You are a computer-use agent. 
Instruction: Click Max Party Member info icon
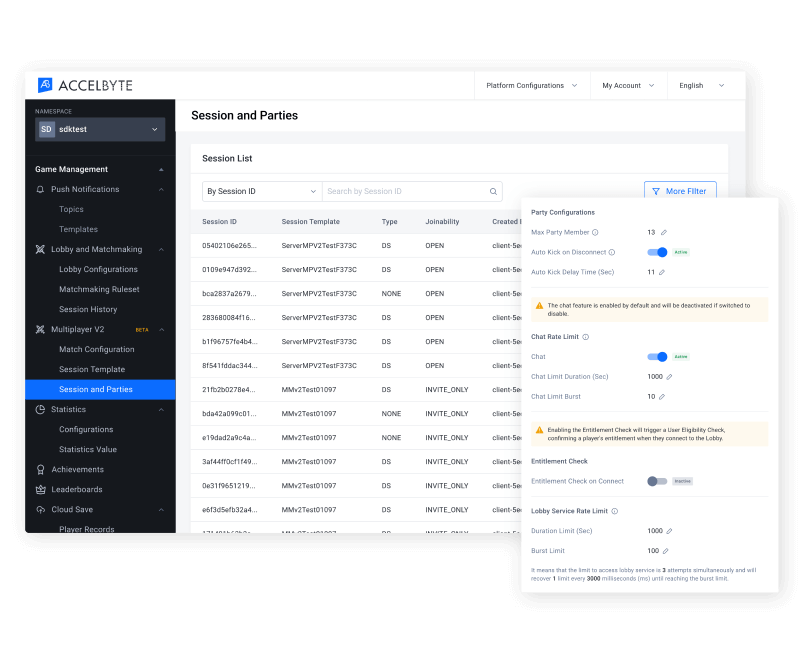point(595,233)
